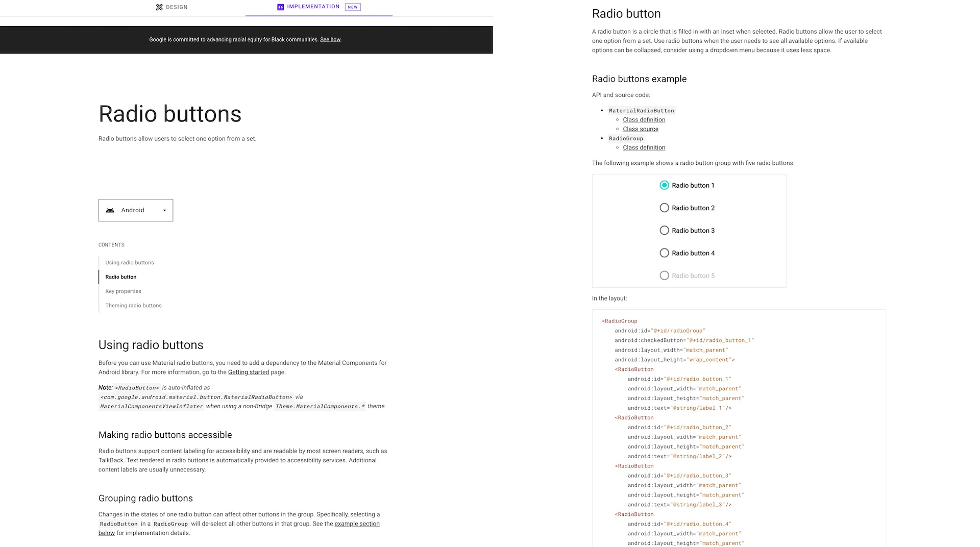This screenshot has width=980, height=547.
Task: Go to Theming radio buttons section
Action: pyautogui.click(x=133, y=306)
